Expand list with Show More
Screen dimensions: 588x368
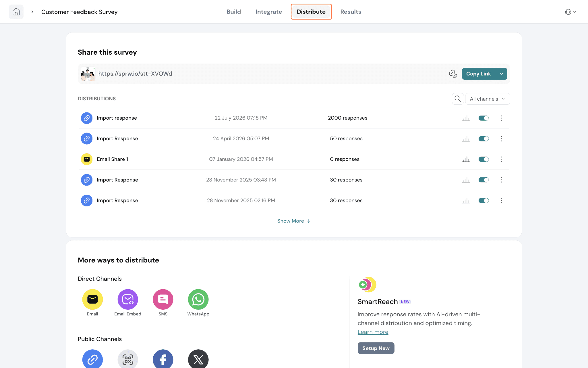tap(293, 221)
